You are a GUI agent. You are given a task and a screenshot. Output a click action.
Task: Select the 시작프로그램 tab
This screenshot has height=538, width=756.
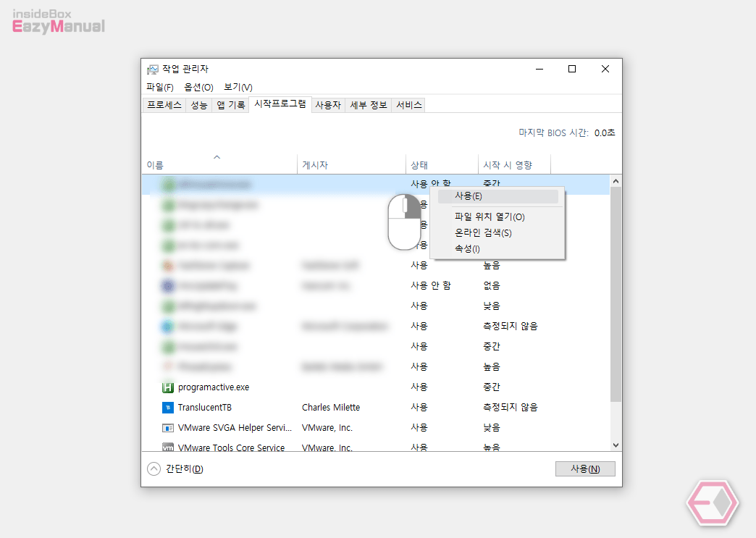[280, 104]
